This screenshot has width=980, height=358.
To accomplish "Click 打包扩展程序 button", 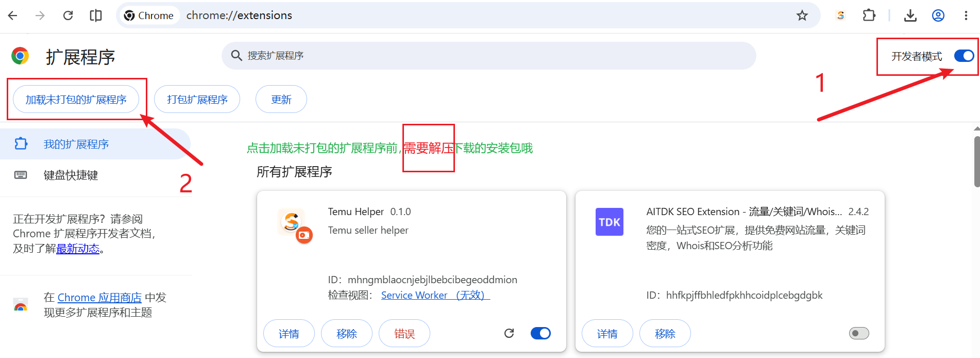I will click(x=197, y=99).
